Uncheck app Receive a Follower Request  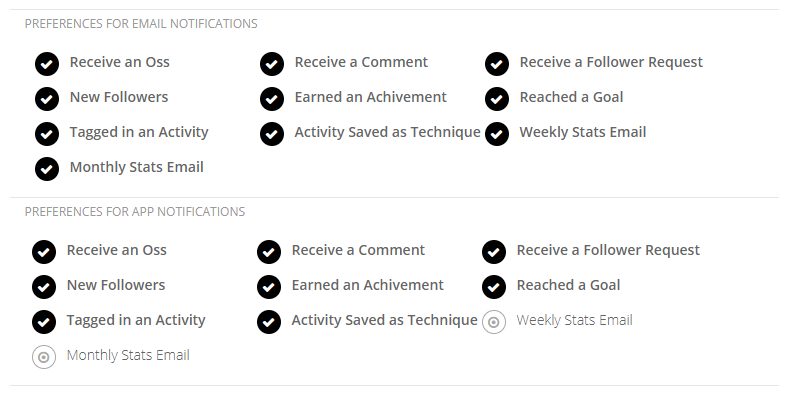coord(494,252)
